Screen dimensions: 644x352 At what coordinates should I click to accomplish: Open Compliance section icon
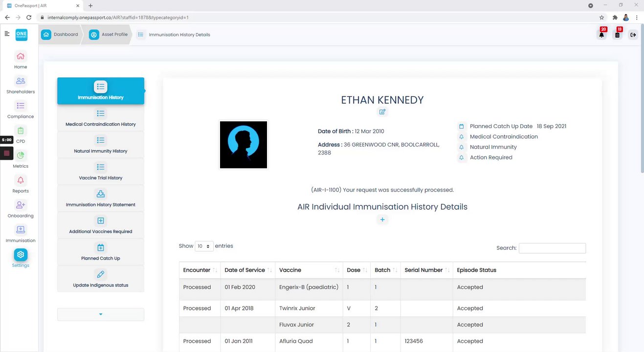(21, 106)
